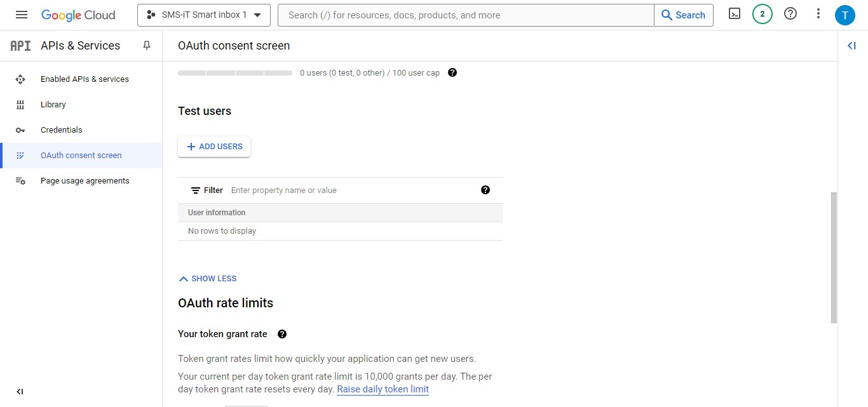
Task: Open more options three-dot menu
Action: (x=818, y=13)
